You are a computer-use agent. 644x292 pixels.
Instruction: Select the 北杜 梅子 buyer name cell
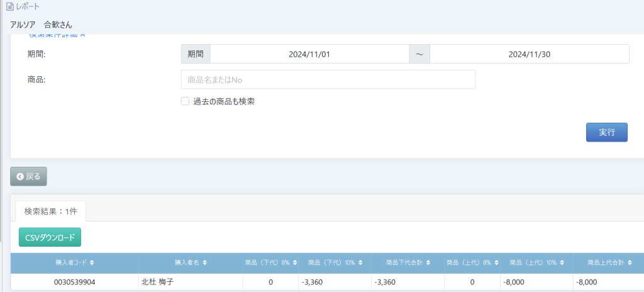157,282
